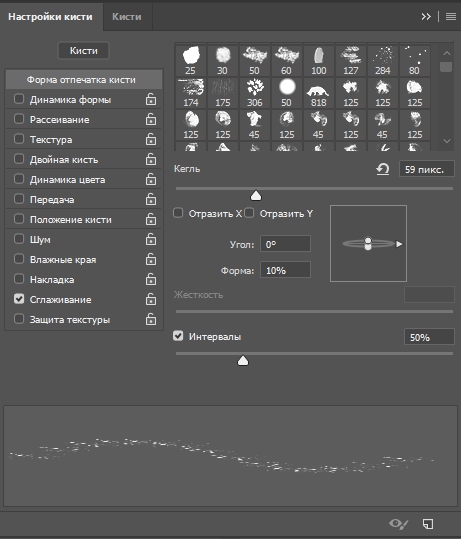
Task: Switch to the Кисти tab
Action: click(127, 16)
